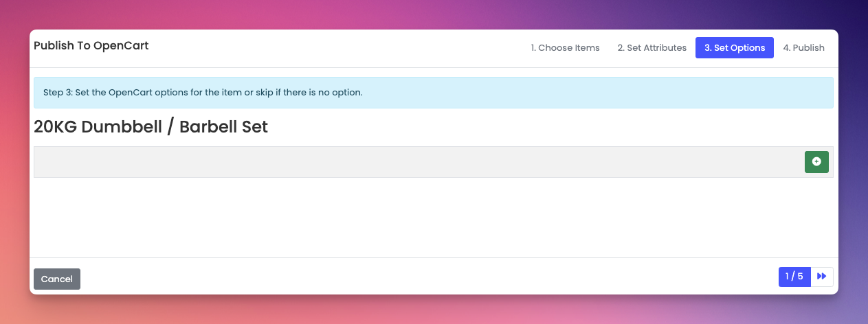Viewport: 868px width, 324px height.
Task: Jump to the Publish step
Action: pyautogui.click(x=803, y=48)
